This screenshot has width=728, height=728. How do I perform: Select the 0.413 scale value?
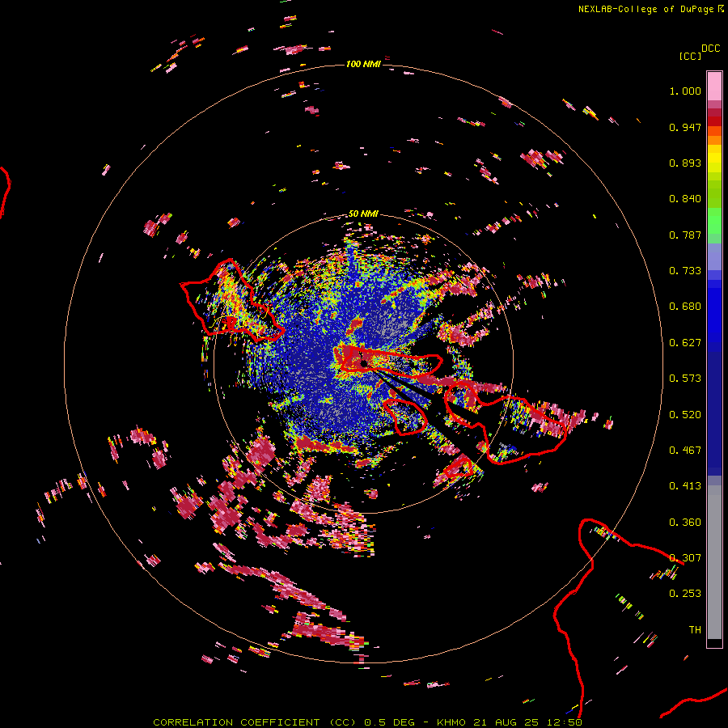click(x=685, y=486)
